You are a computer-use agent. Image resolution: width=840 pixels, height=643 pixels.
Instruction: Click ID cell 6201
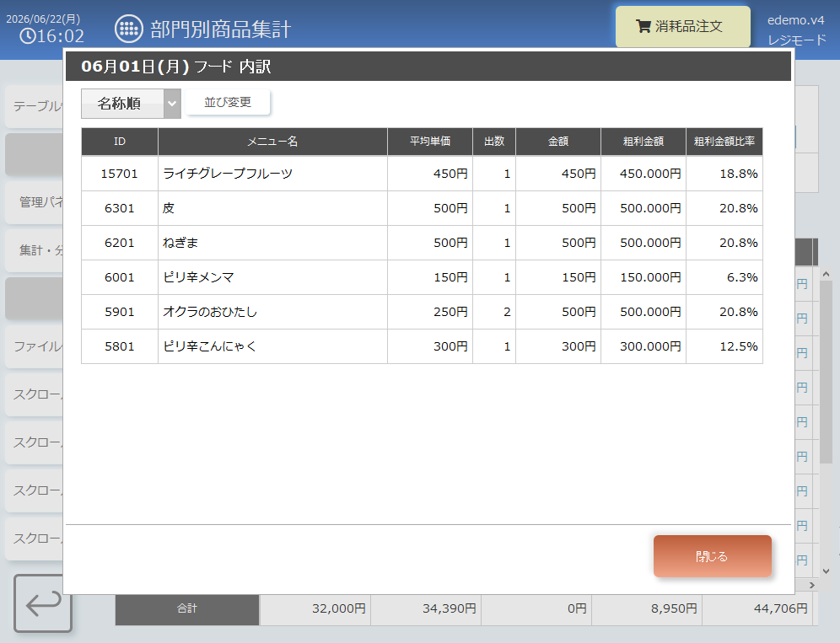(x=120, y=243)
